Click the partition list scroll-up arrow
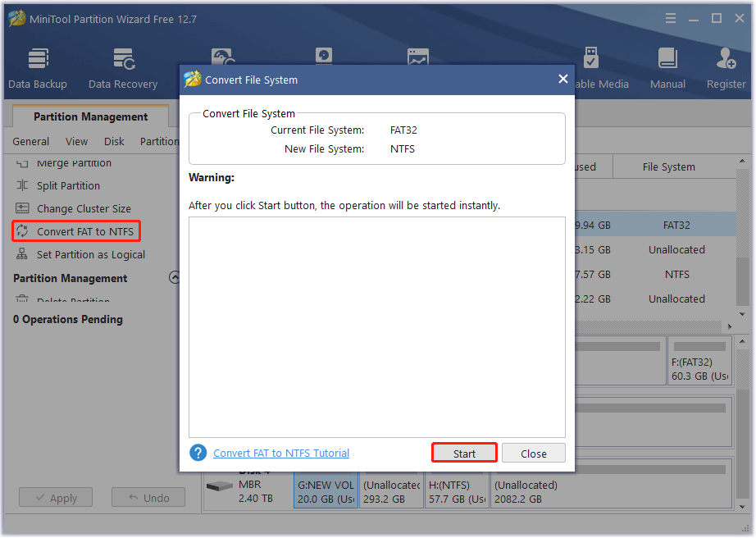This screenshot has width=756, height=538. click(743, 161)
